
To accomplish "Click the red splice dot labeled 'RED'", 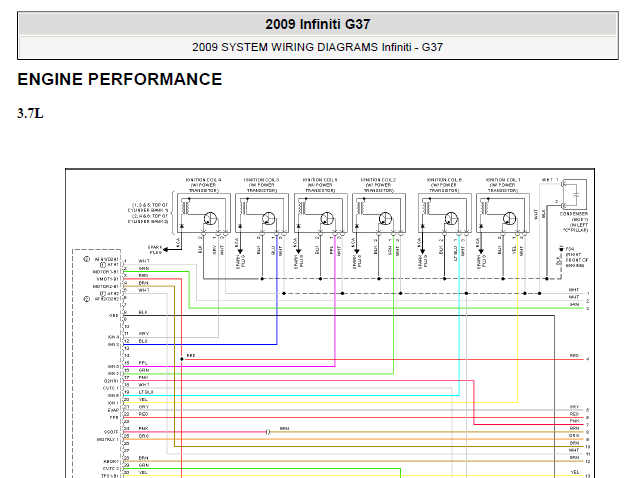I will [182, 359].
